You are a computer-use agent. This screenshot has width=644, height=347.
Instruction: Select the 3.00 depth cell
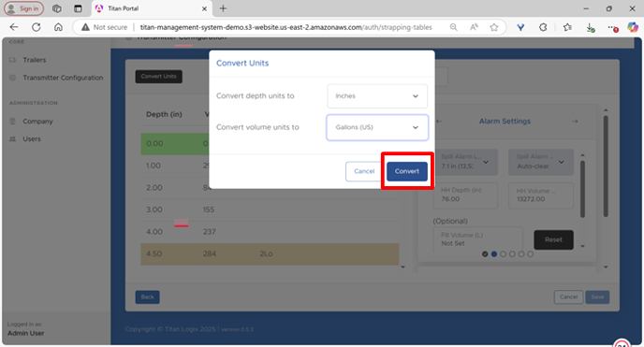[x=154, y=210]
